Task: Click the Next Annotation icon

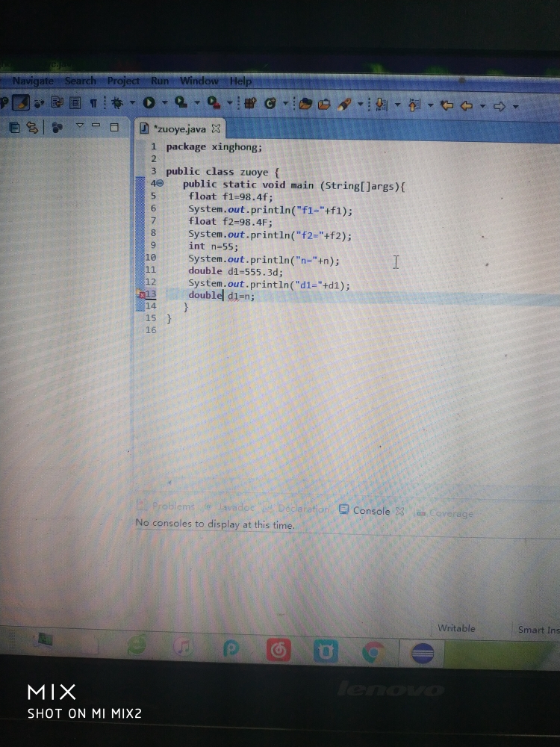Action: [382, 105]
